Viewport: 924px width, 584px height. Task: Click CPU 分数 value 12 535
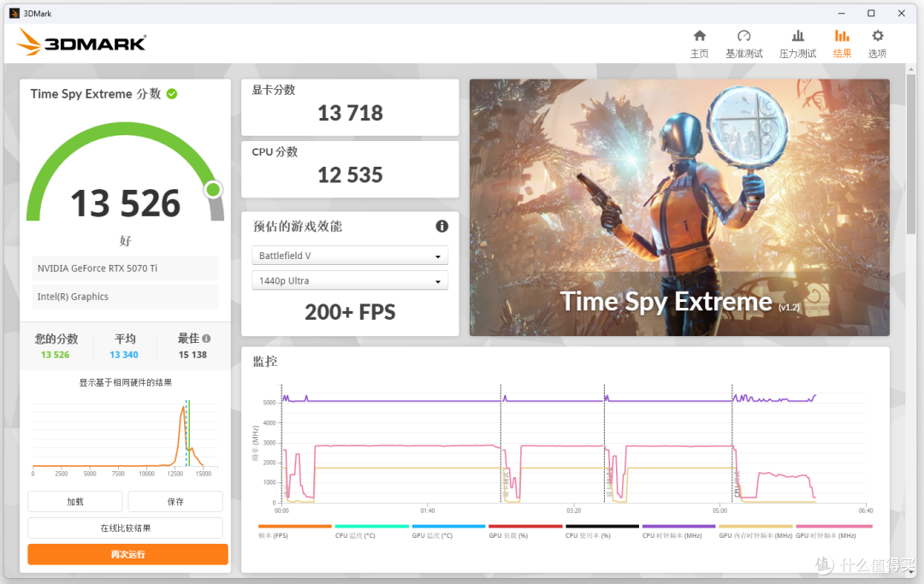pyautogui.click(x=350, y=174)
